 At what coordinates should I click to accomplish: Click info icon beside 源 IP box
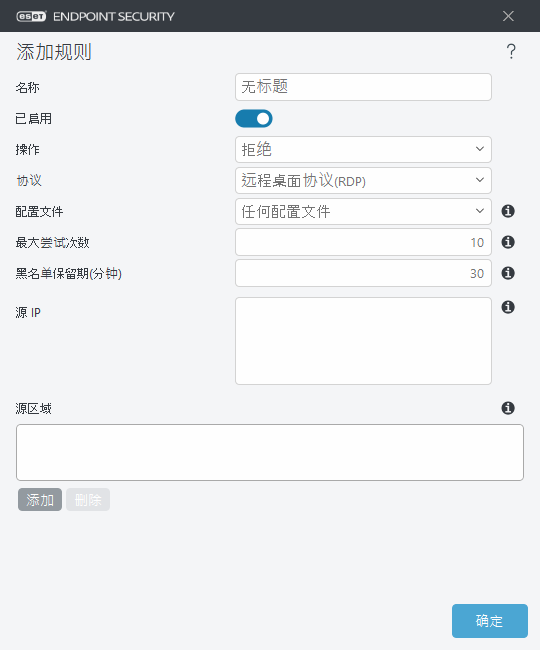tap(508, 307)
